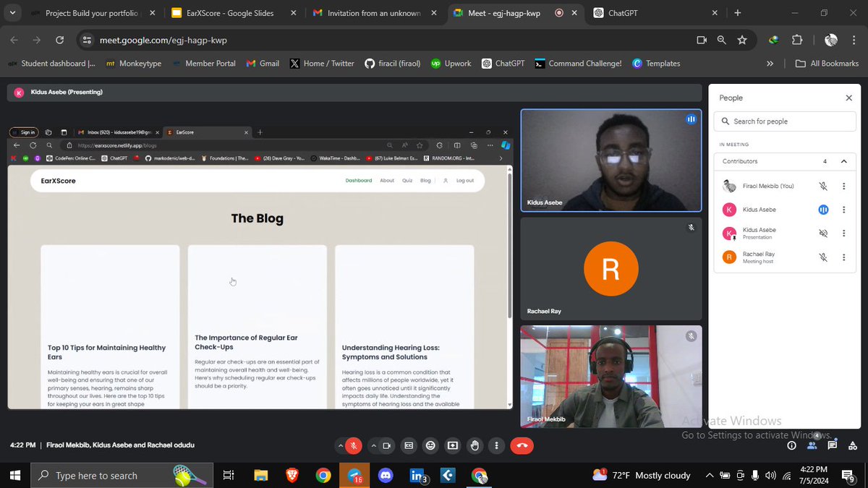The image size is (868, 488).
Task: Click Log out in shared EarXScore navbar
Action: tap(465, 181)
